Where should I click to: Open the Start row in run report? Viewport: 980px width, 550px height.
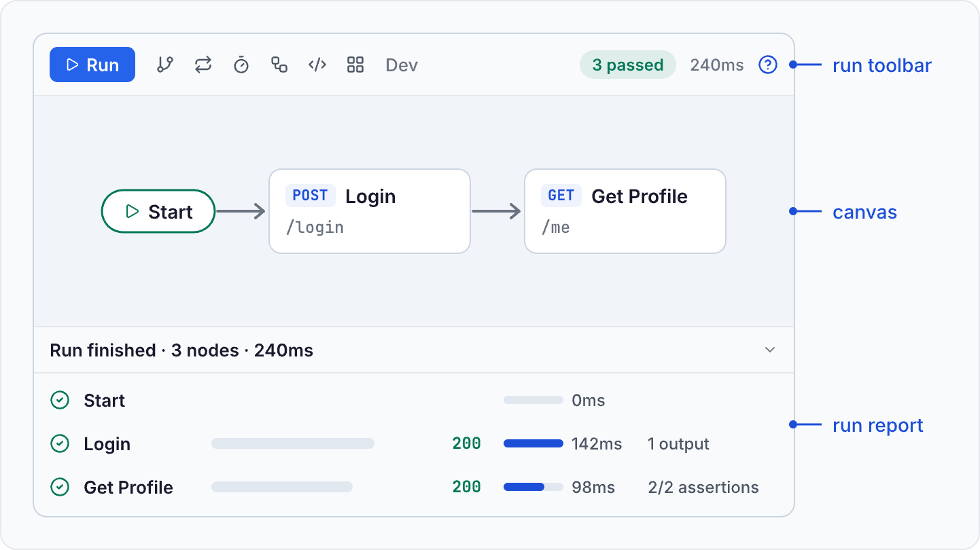click(x=414, y=401)
